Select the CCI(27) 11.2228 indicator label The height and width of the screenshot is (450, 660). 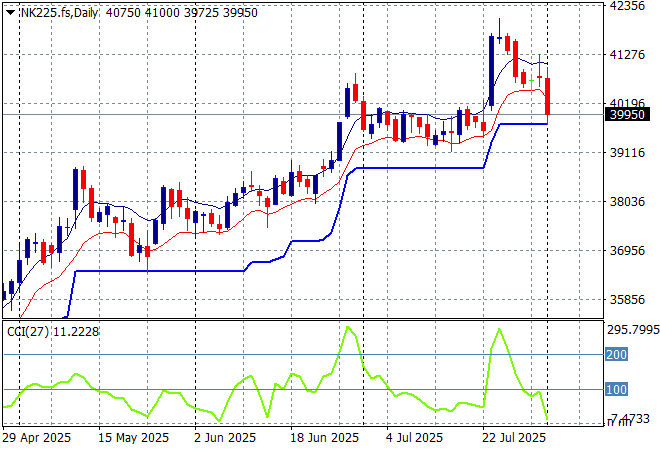point(53,332)
